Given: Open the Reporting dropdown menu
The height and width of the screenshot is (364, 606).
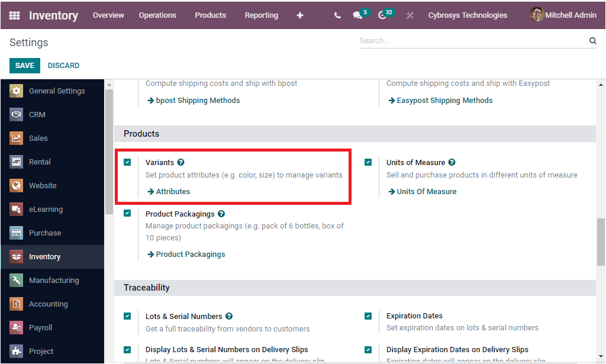Looking at the screenshot, I should click(261, 15).
